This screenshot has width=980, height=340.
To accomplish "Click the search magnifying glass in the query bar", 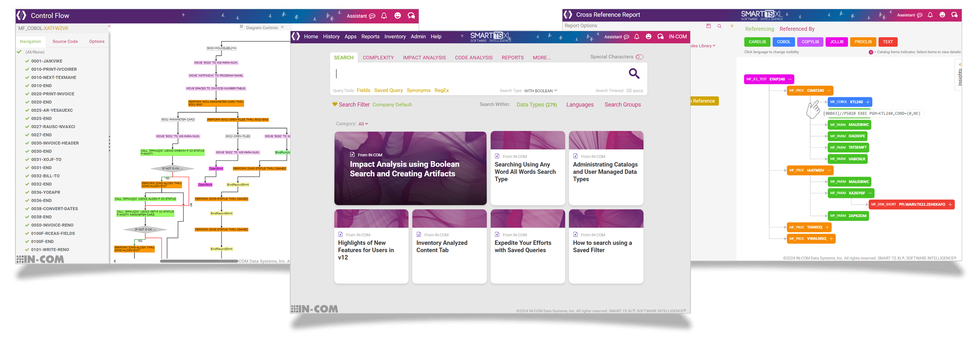I will click(x=634, y=74).
